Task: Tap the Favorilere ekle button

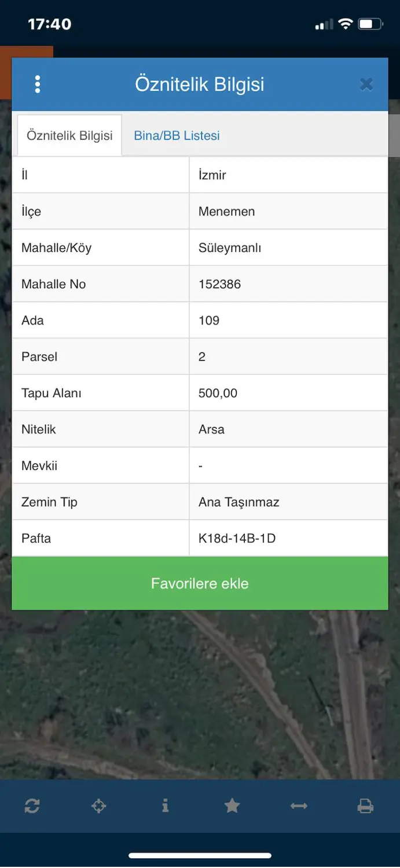Action: tap(200, 583)
